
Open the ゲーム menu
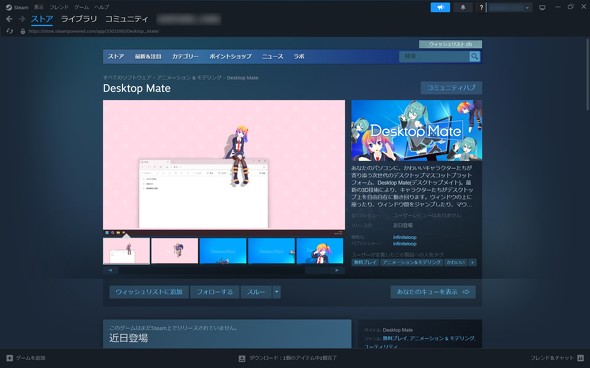coord(81,7)
